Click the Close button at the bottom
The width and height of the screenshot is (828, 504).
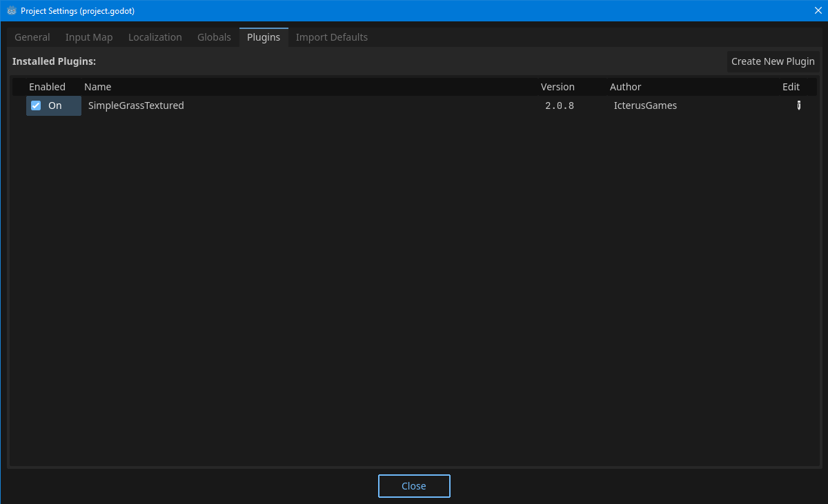point(414,486)
